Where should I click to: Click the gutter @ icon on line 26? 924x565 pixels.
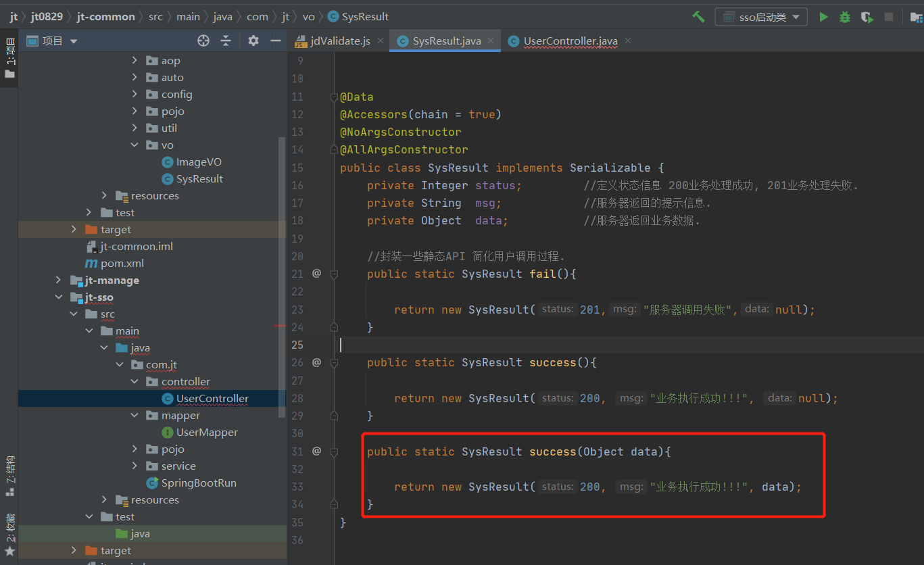(x=316, y=362)
